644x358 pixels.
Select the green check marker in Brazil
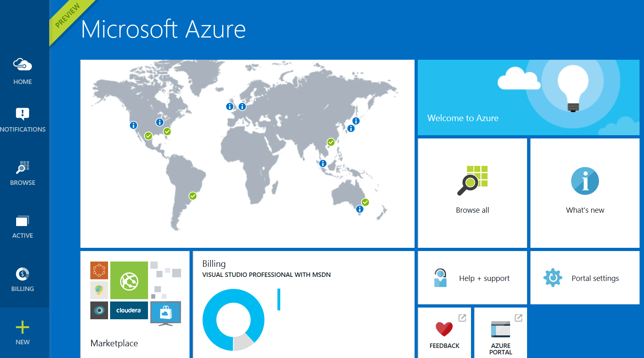pos(193,196)
